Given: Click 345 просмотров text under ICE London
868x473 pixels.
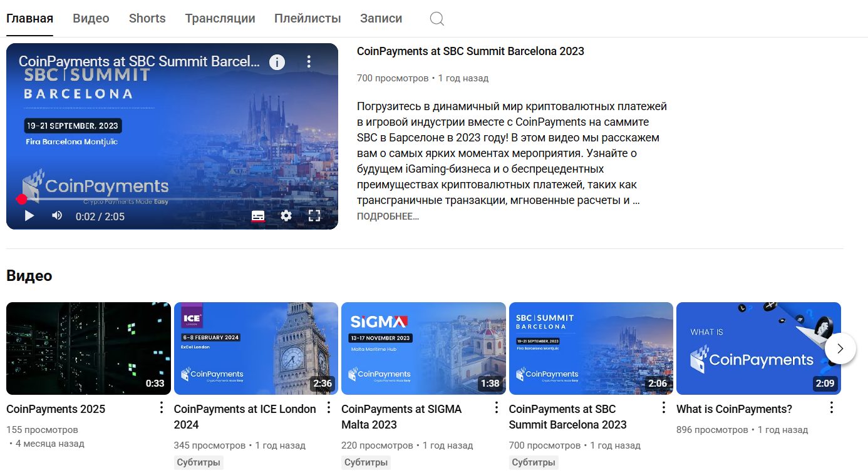Looking at the screenshot, I should click(209, 445).
